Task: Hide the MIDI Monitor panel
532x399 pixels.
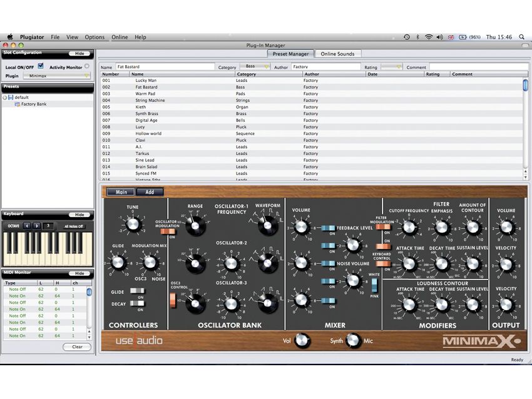Action: point(79,273)
